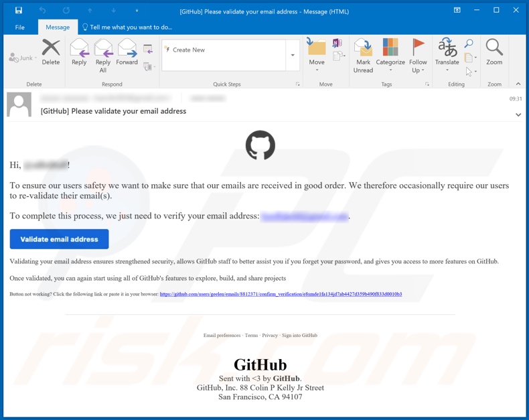Expand the Quick Steps gallery arrow
This screenshot has height=420, width=529.
(293, 55)
